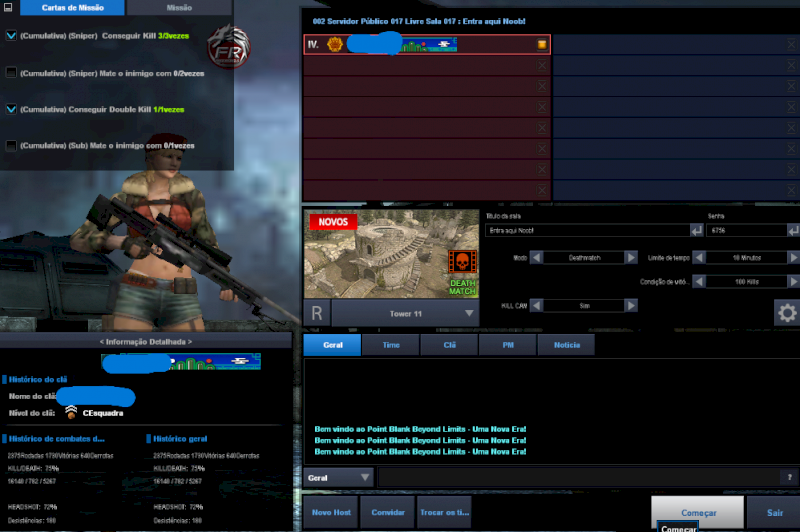
Task: Click the Tower 11 map preview thumbnail
Action: [391, 254]
